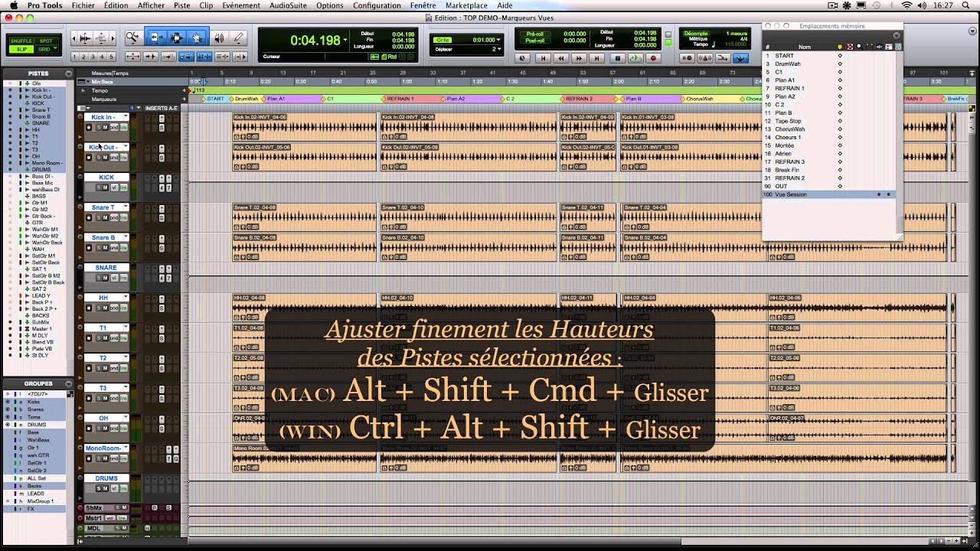Enable GRID edit mode
The image size is (980, 551).
(x=44, y=49)
